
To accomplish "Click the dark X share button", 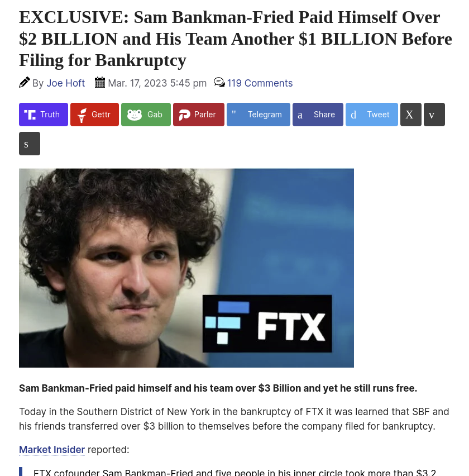I will (x=411, y=115).
